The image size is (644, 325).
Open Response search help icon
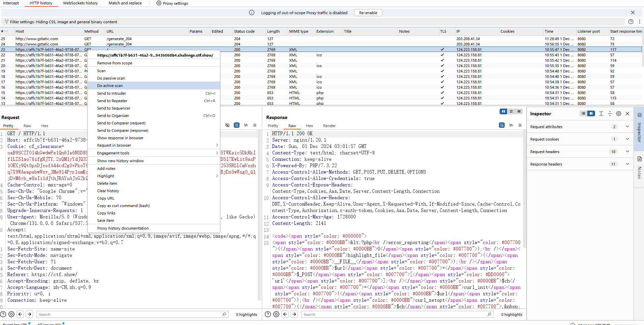(268, 314)
